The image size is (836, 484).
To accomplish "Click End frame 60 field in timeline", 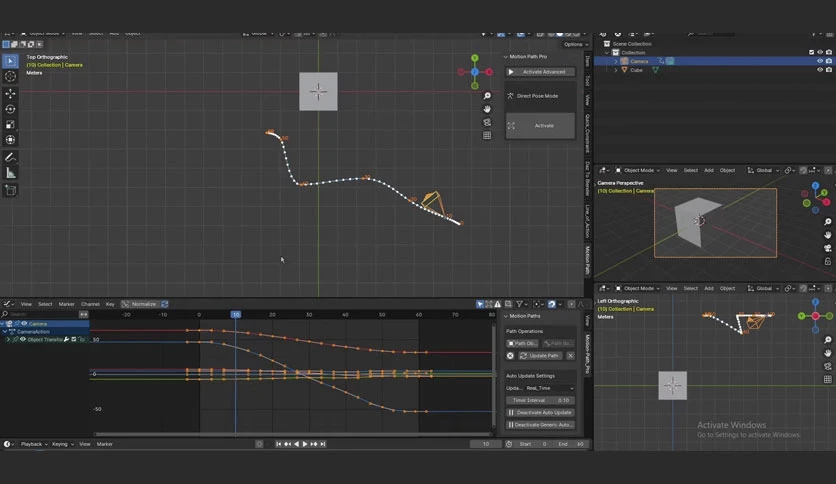I will 571,444.
